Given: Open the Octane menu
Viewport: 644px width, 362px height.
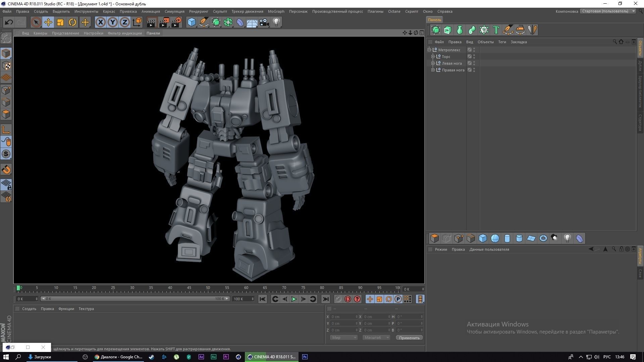Looking at the screenshot, I should click(x=394, y=11).
